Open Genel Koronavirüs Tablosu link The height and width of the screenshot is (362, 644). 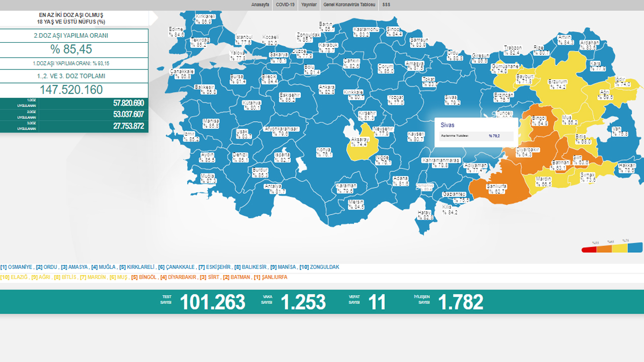349,5
